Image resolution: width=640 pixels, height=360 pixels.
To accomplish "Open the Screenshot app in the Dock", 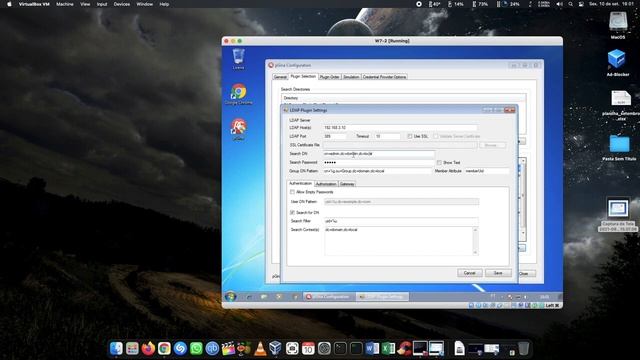I will point(292,348).
